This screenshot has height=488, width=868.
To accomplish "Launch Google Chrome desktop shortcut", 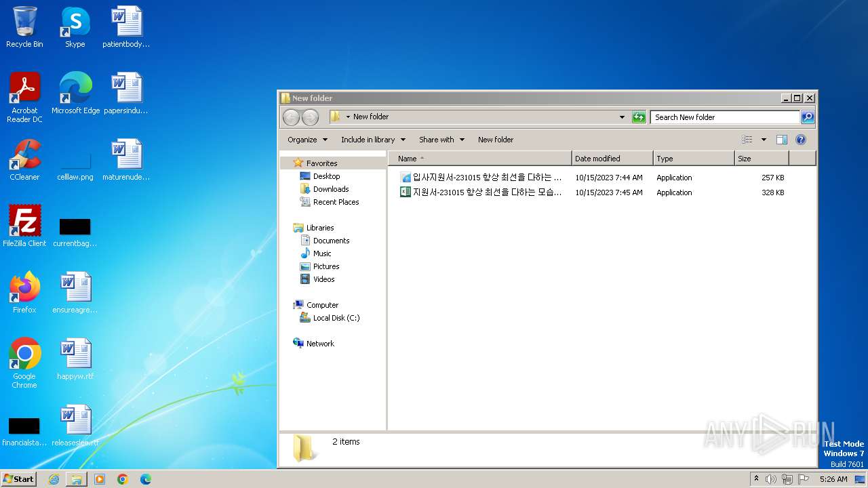I will coord(24,363).
